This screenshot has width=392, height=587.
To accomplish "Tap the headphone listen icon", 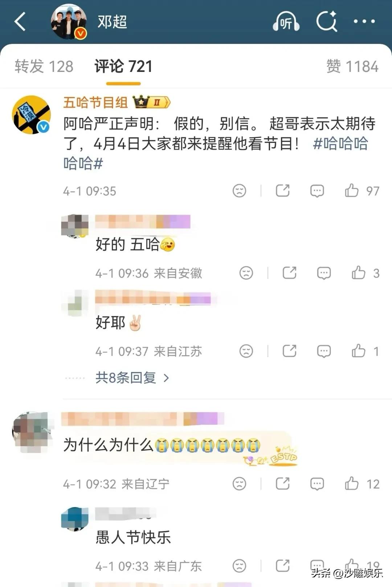I will tap(286, 22).
